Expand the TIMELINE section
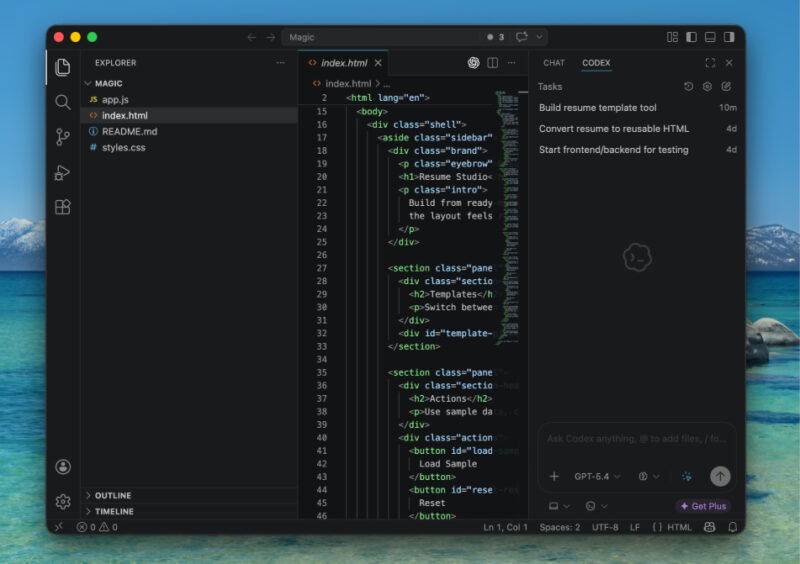Image resolution: width=800 pixels, height=564 pixels. [x=113, y=511]
